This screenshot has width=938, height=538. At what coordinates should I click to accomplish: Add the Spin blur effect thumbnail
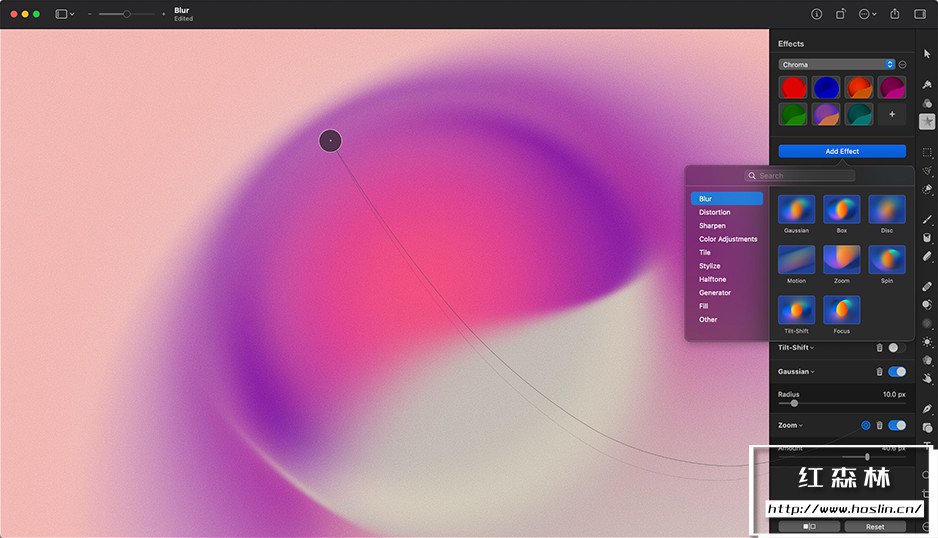click(x=887, y=260)
